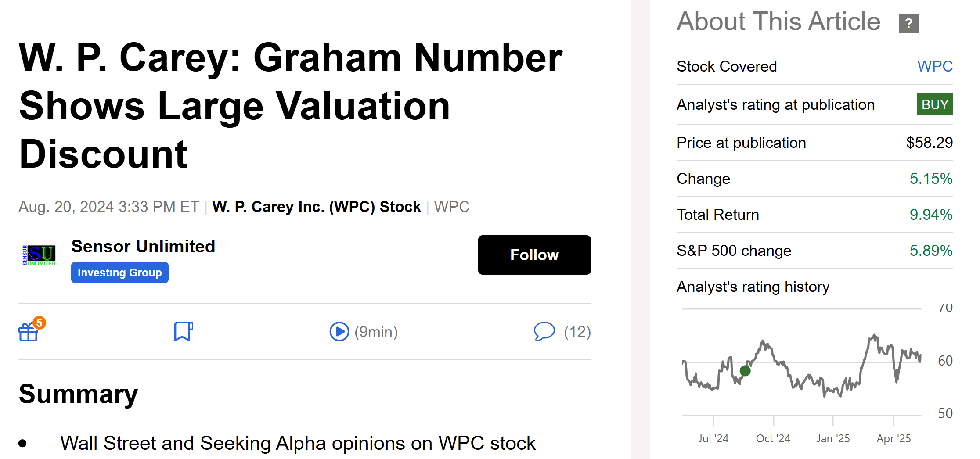Screen dimensions: 980x459
Task: Follow the author Sensor Unlimited
Action: coord(534,255)
